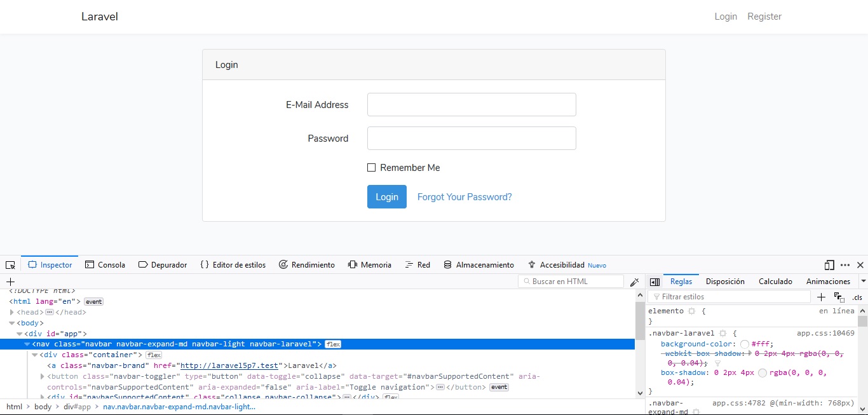
Task: Expand the head element in the markup tree
Action: pos(11,312)
